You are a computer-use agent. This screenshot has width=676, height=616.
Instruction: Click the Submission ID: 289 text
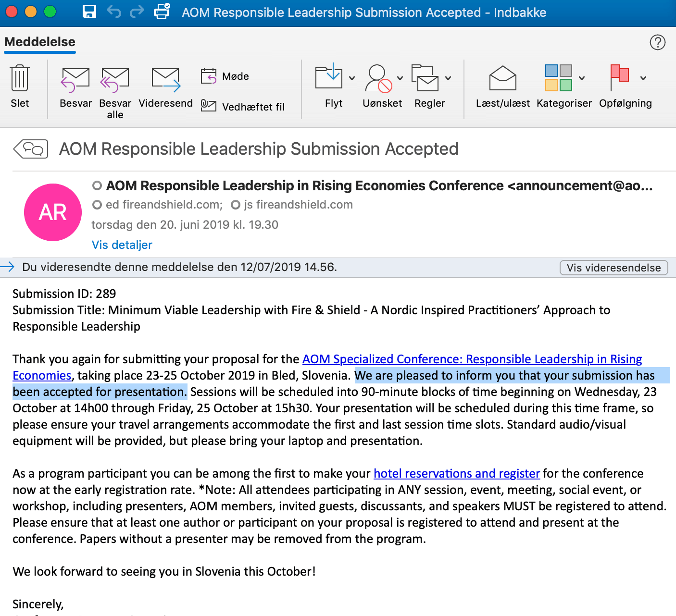point(64,294)
